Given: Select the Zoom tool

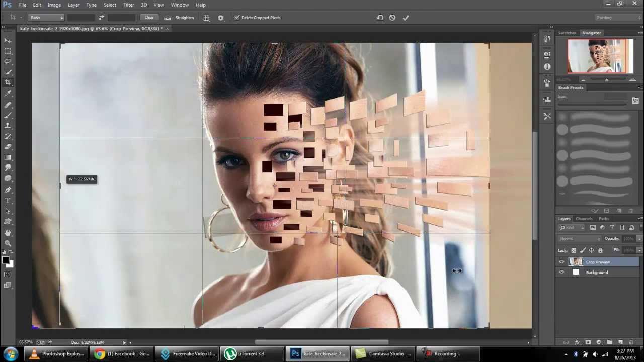Looking at the screenshot, I should click(x=8, y=243).
